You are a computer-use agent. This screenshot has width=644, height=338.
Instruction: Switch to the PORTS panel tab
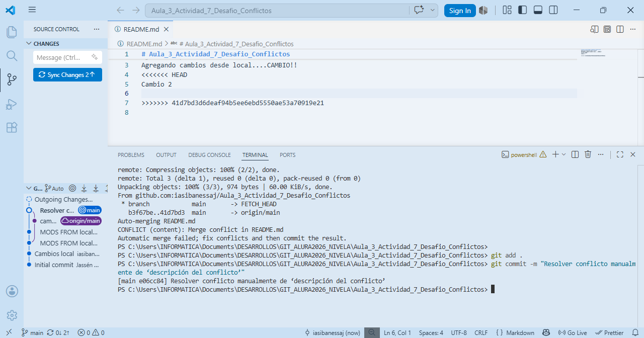(287, 155)
